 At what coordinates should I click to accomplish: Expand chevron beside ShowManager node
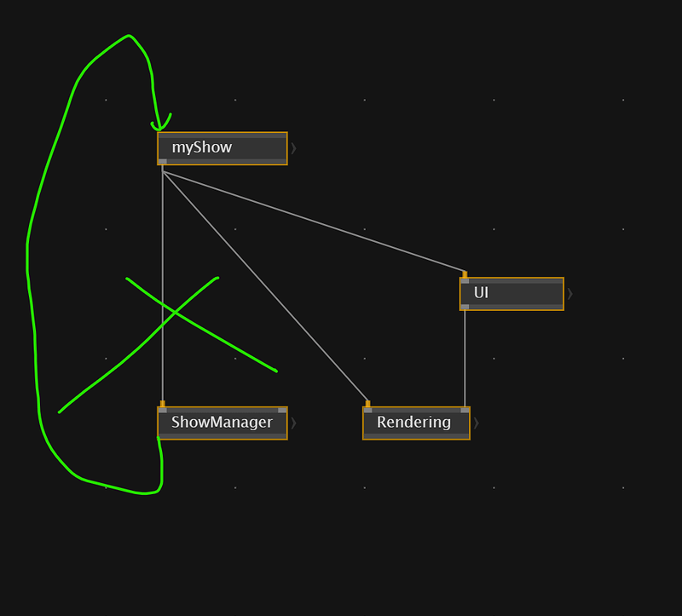coord(294,423)
